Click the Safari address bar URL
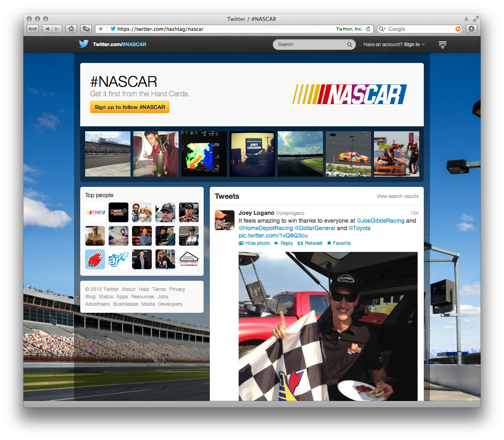This screenshot has height=440, width=504. (x=160, y=29)
